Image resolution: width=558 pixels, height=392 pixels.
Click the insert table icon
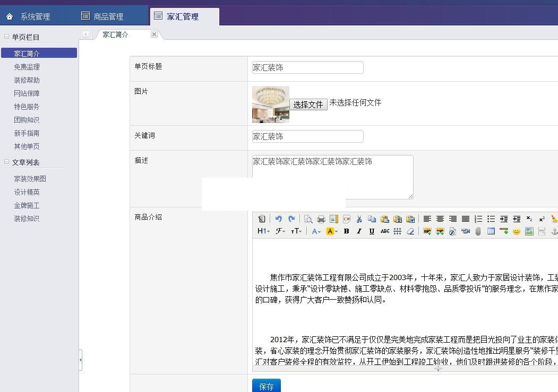point(491,231)
